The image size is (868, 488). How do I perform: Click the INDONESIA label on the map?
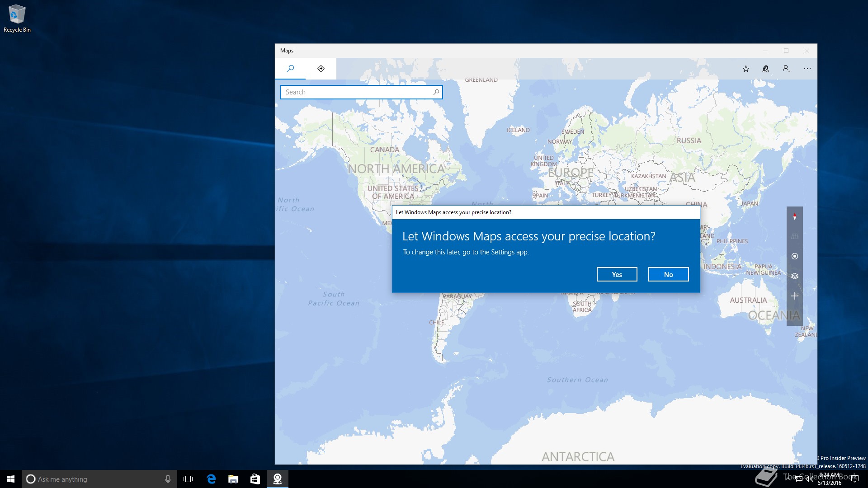pos(722,267)
